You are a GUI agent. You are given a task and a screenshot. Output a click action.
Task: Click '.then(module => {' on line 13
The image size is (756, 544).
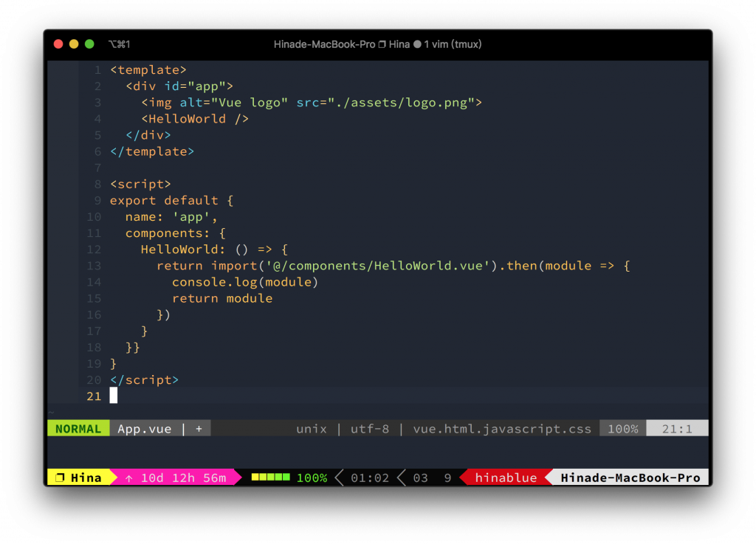click(564, 266)
